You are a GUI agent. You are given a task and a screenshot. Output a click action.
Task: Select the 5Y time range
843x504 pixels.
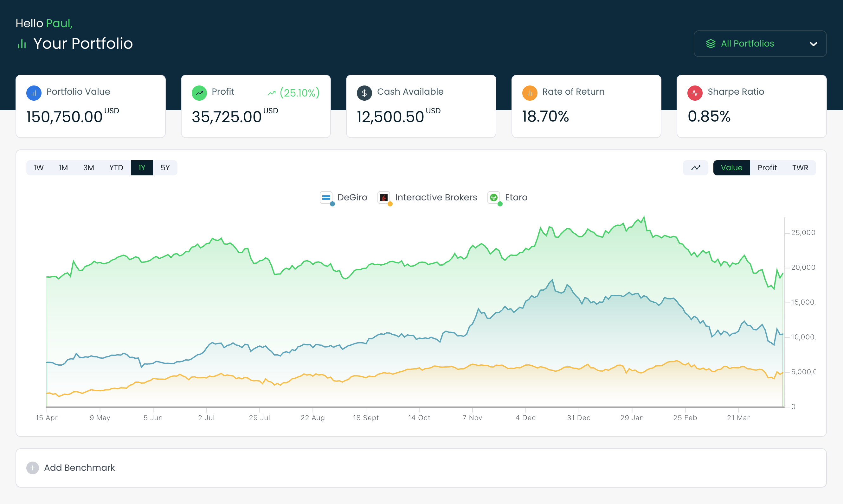click(x=165, y=168)
